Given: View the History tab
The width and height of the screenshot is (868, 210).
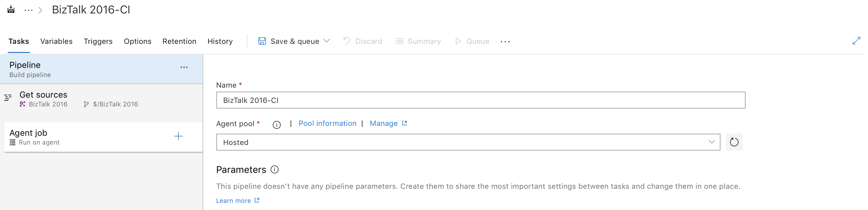Looking at the screenshot, I should (220, 41).
